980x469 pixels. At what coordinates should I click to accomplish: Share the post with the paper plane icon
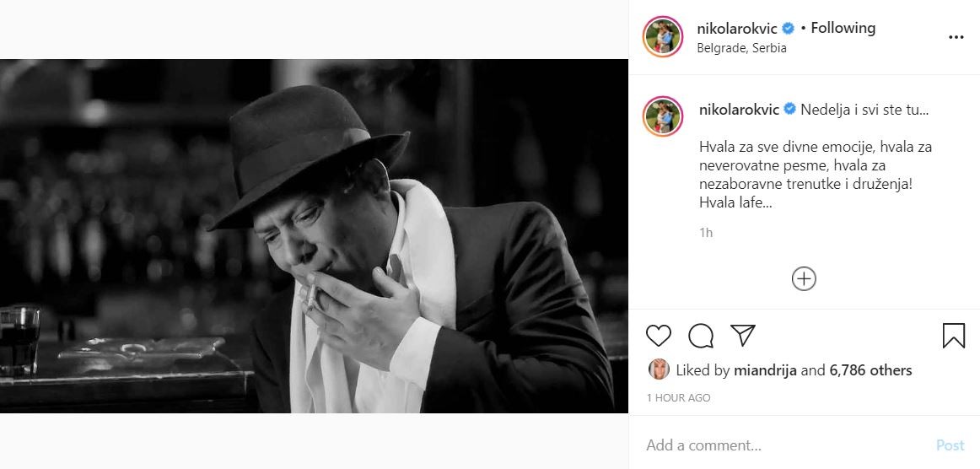(x=742, y=335)
